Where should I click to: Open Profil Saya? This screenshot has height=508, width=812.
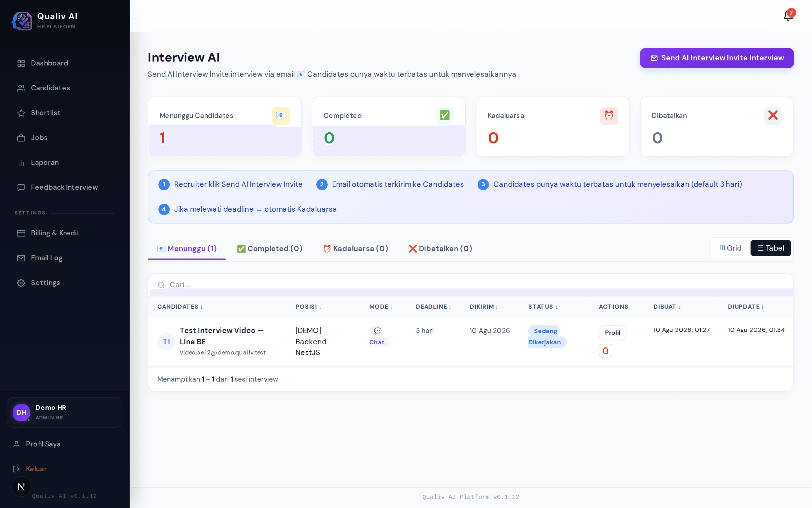(65, 444)
